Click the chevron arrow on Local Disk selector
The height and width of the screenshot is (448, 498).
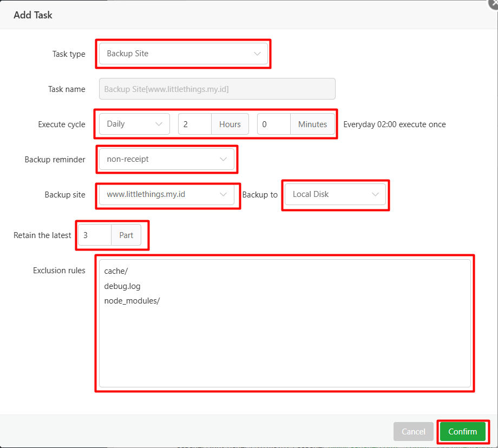coord(375,194)
